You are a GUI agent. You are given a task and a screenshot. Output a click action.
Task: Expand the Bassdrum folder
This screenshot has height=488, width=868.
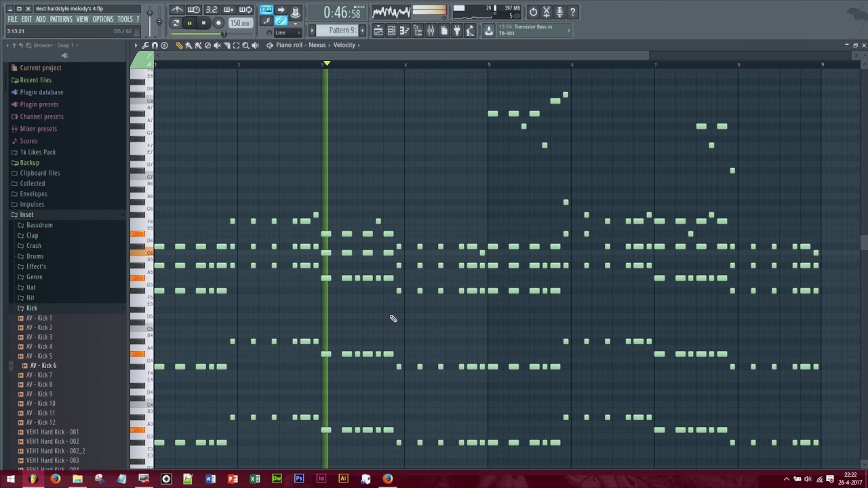pos(39,225)
